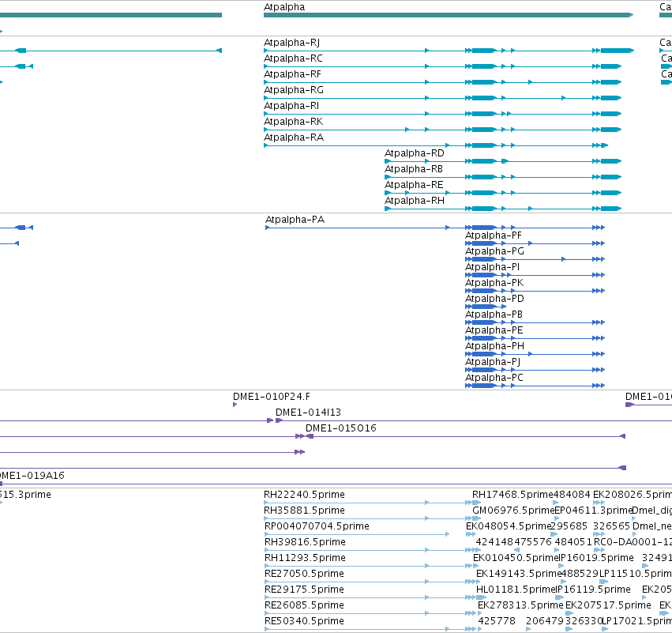Select transcript label Atpalpha-RJ

[x=291, y=43]
